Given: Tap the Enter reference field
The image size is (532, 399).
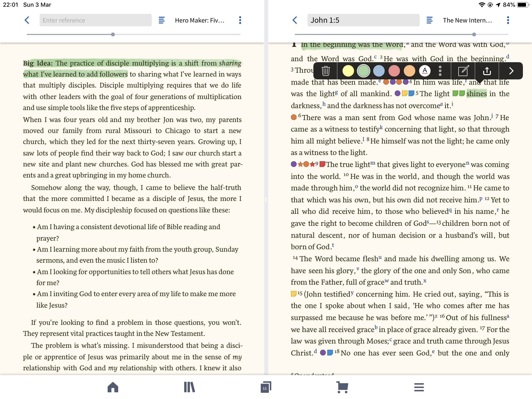Looking at the screenshot, I should [x=95, y=20].
